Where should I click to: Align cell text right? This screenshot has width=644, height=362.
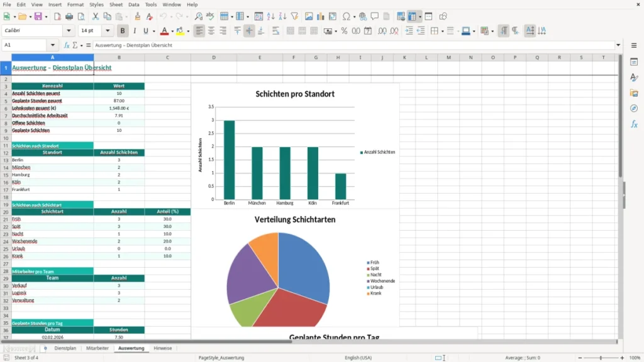[223, 31]
